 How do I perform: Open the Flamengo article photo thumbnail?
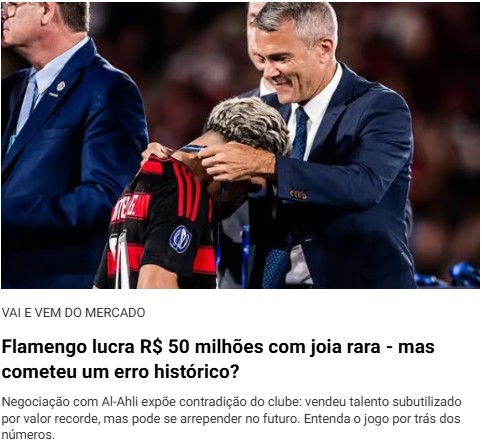241,145
